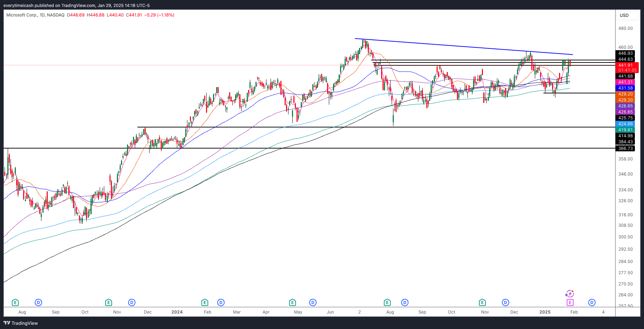Click the pink 441.31 indicator label
The image size is (644, 329).
click(x=625, y=82)
